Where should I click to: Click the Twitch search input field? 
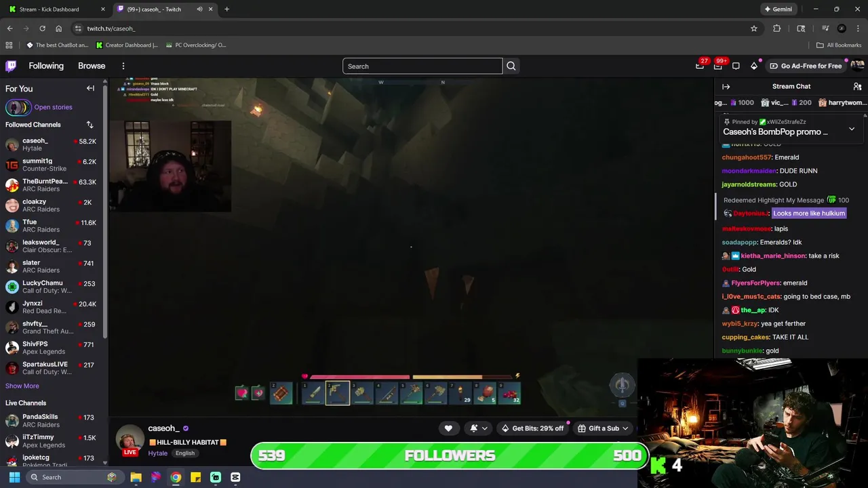pos(422,66)
